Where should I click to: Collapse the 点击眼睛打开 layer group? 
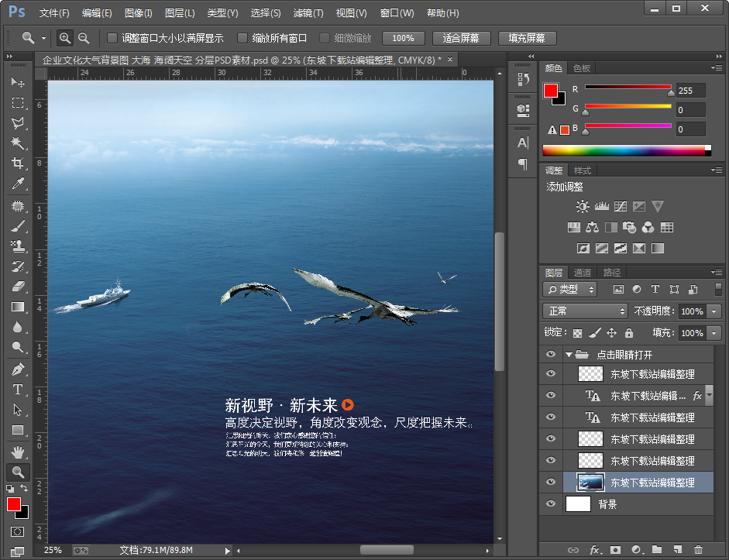570,355
